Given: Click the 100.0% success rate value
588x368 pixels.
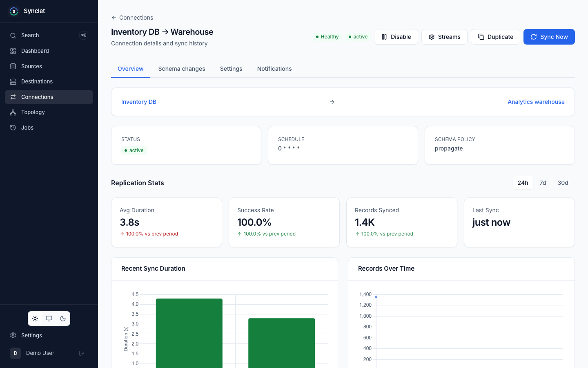Looking at the screenshot, I should coord(254,222).
